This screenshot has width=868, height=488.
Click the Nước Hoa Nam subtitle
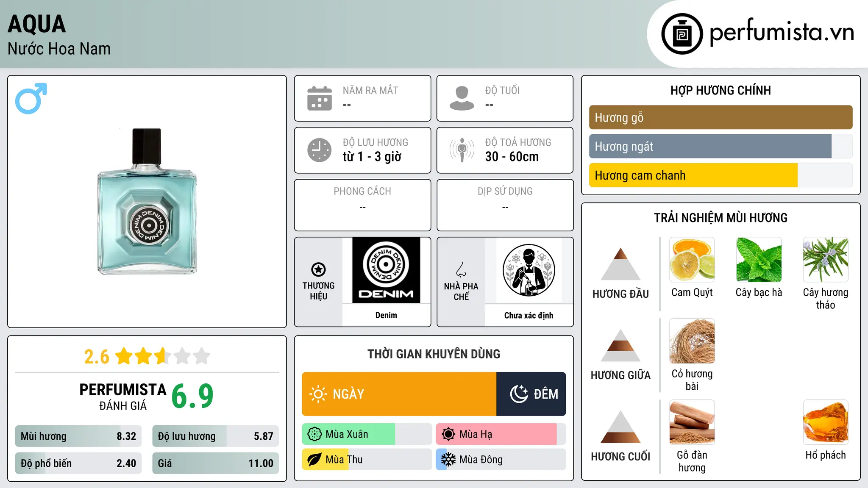[59, 49]
